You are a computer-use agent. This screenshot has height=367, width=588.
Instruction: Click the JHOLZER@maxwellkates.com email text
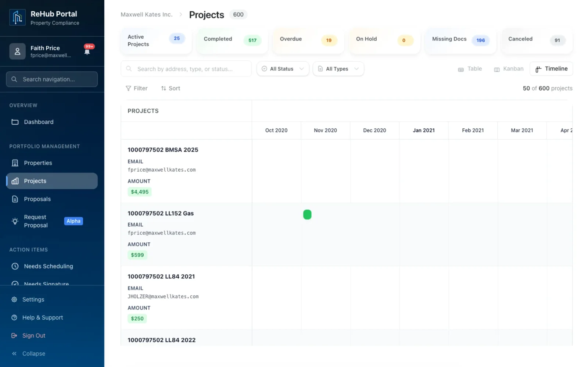[163, 297]
